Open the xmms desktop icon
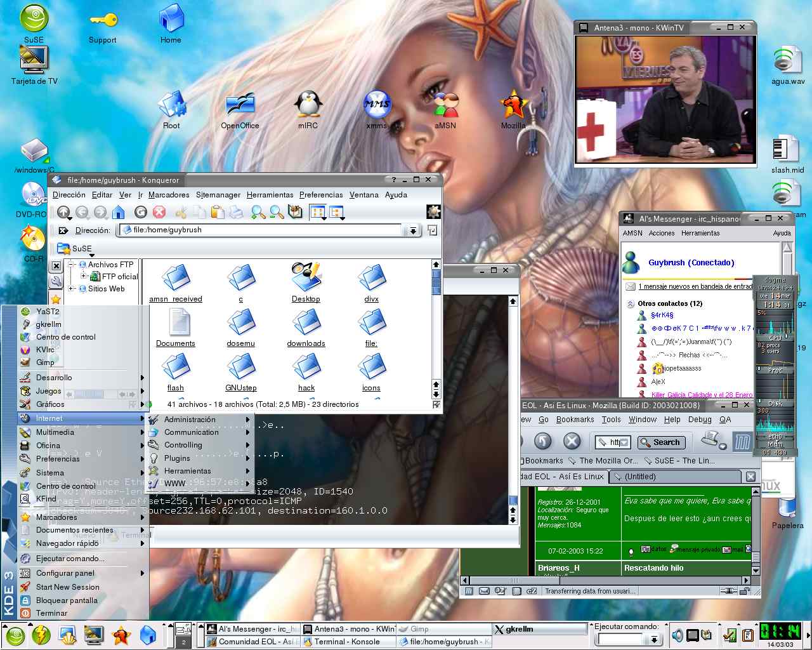Image resolution: width=812 pixels, height=650 pixels. (377, 106)
